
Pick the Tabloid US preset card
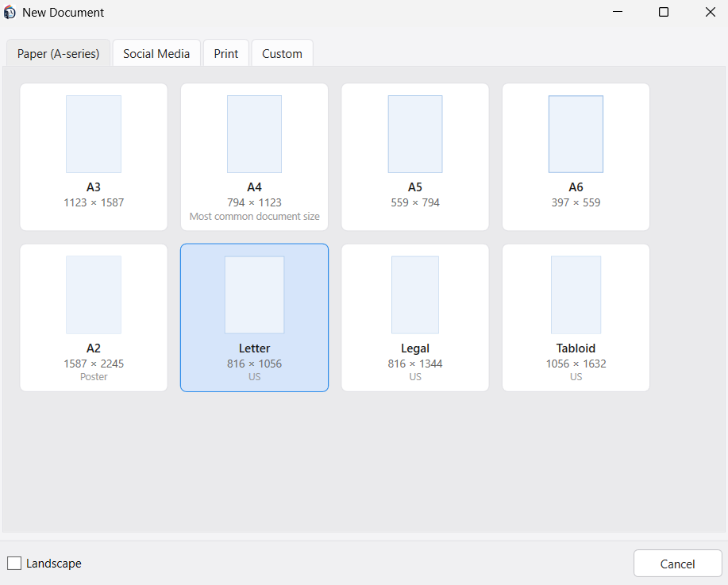coord(576,318)
